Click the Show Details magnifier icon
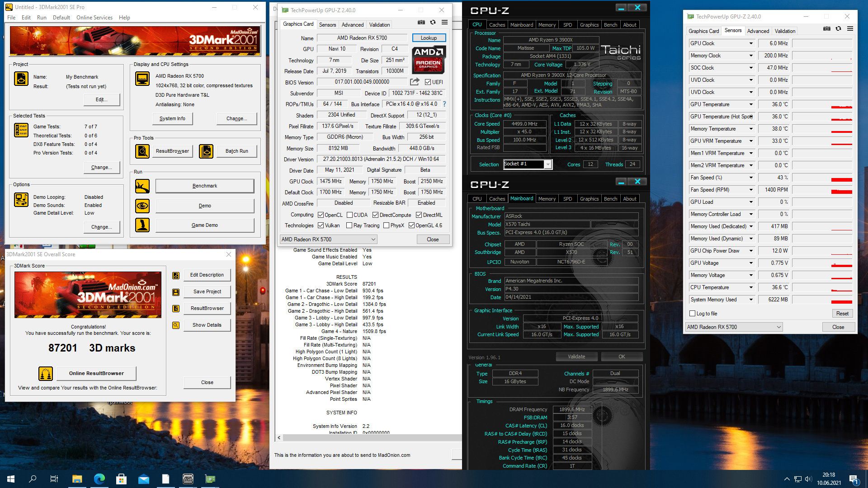 click(176, 325)
